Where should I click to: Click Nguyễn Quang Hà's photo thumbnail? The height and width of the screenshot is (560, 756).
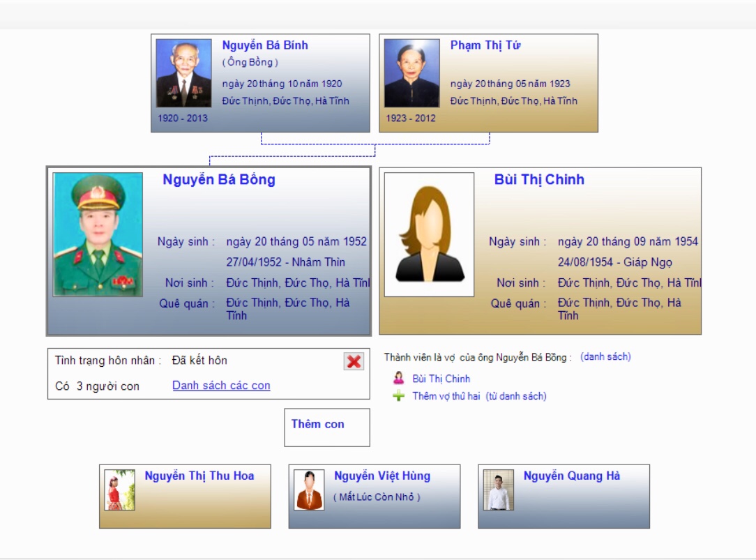pyautogui.click(x=499, y=490)
